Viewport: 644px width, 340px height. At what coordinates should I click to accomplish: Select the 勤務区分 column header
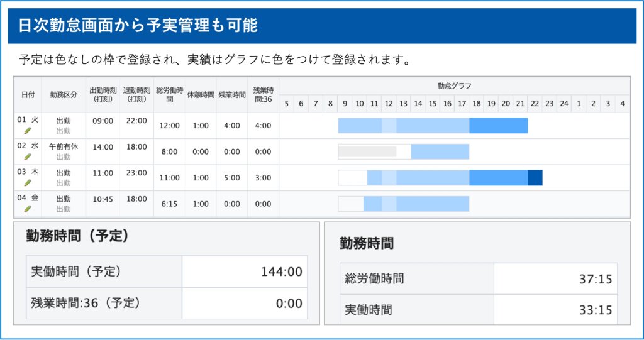[x=64, y=95]
